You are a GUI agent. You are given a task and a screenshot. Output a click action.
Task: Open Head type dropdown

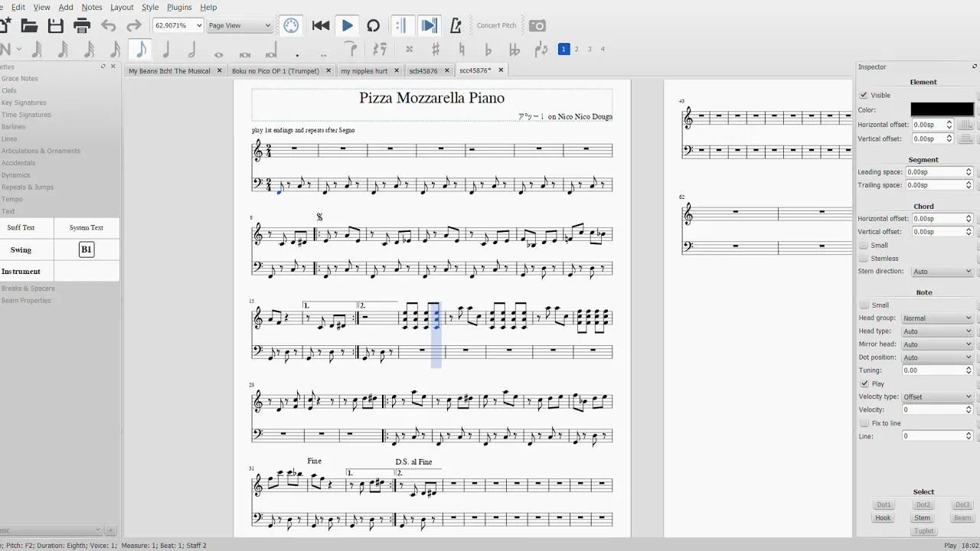click(x=936, y=331)
